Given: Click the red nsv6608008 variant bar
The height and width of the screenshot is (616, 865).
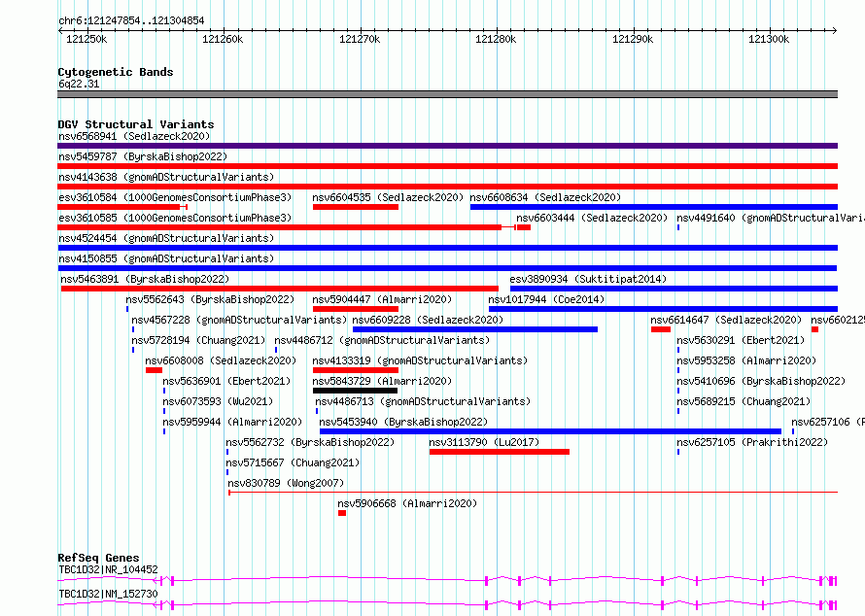Looking at the screenshot, I should (154, 370).
